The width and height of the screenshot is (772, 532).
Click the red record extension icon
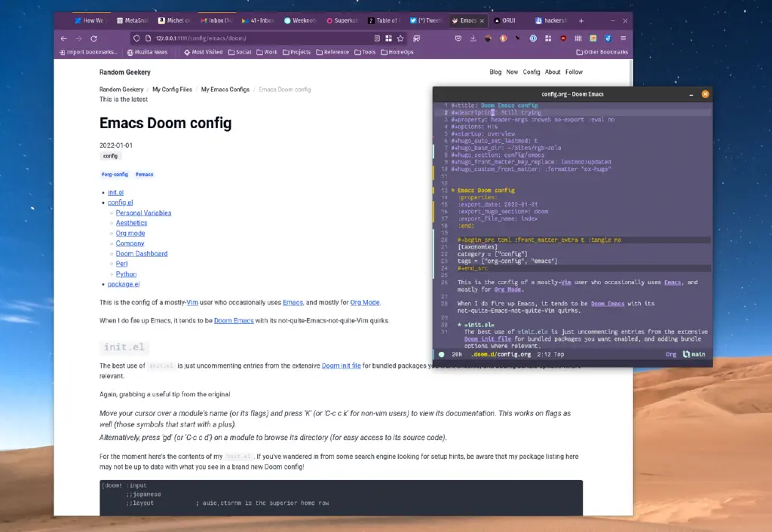click(x=563, y=38)
